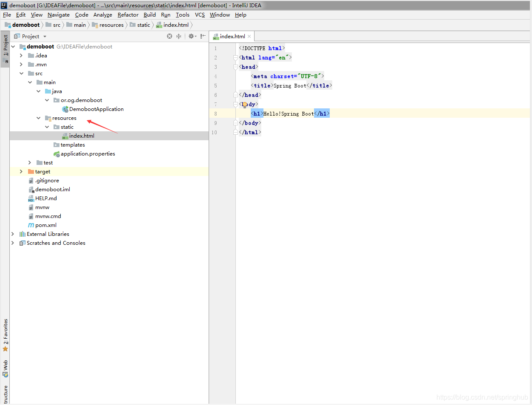Hide the Project panel with hide icon

[x=203, y=36]
